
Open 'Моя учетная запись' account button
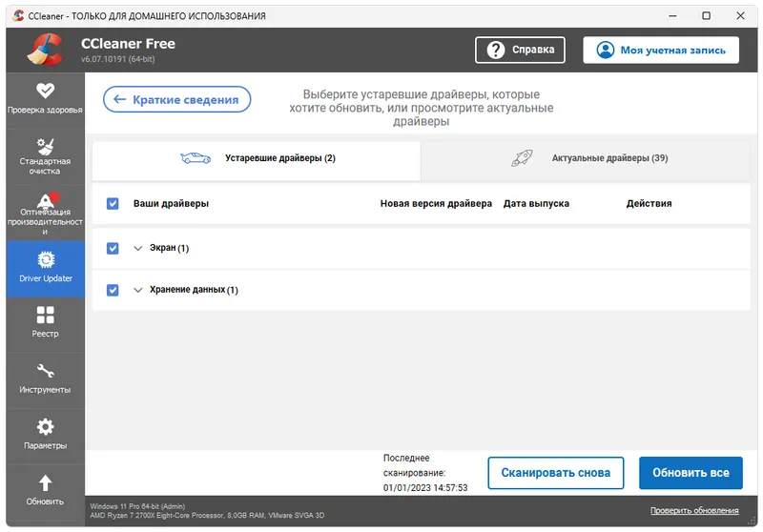click(x=661, y=50)
